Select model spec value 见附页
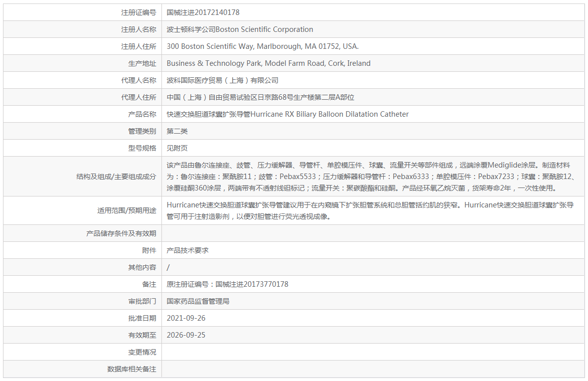Viewport: 588px width, 381px height. tap(177, 148)
